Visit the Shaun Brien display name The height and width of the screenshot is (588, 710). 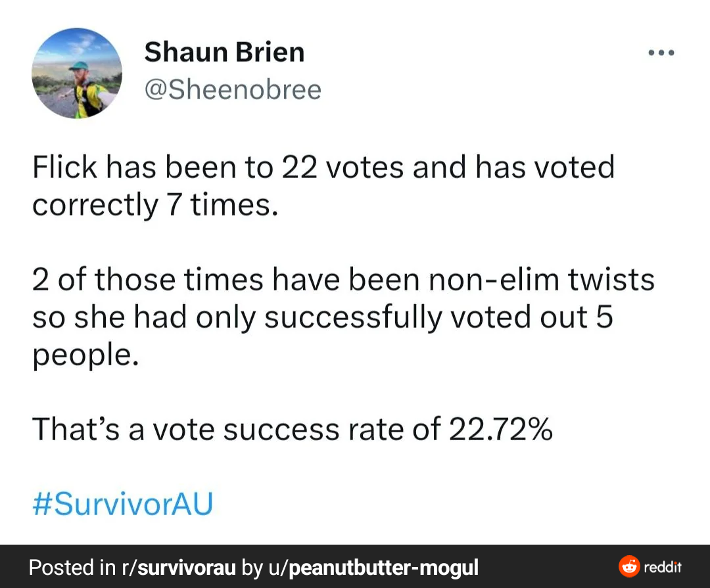click(224, 52)
